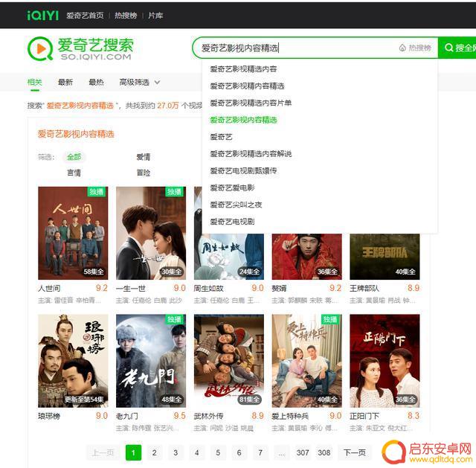This screenshot has width=476, height=468.
Task: Open the 周生如故 poster thumbnail
Action: 229,257
